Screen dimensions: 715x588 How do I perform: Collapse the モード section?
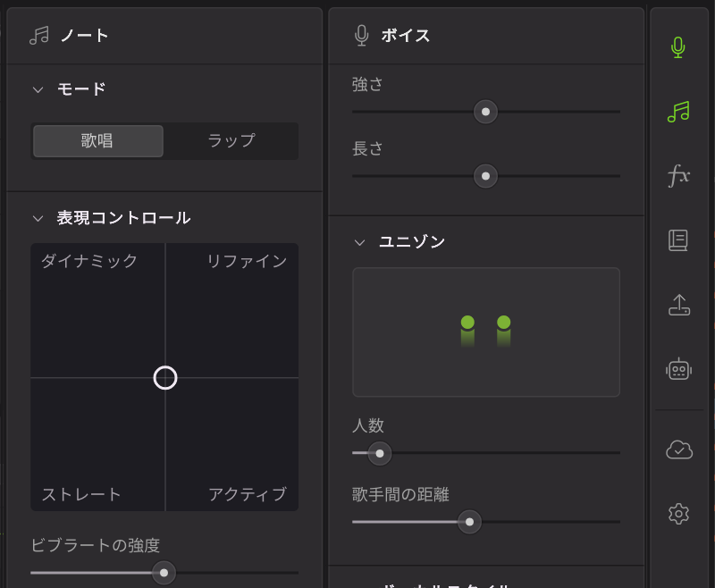[38, 89]
